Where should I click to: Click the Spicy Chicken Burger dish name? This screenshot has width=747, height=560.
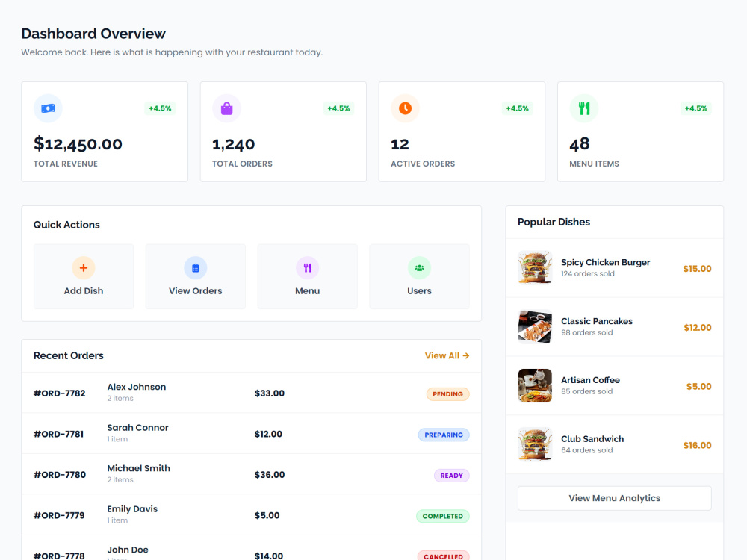(606, 262)
